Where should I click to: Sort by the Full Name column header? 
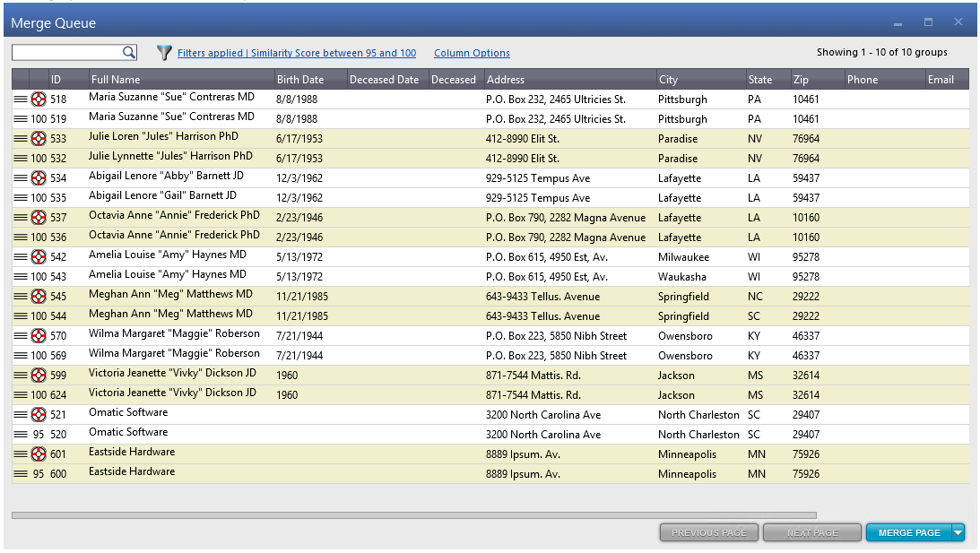tap(180, 80)
